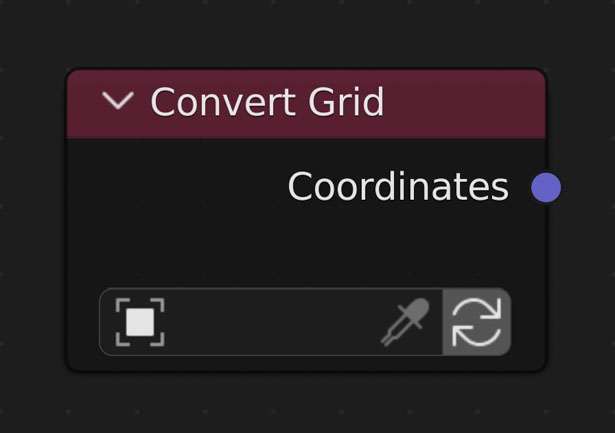This screenshot has height=433, width=615.
Task: Click blank node area left of Coordinates
Action: click(x=176, y=186)
